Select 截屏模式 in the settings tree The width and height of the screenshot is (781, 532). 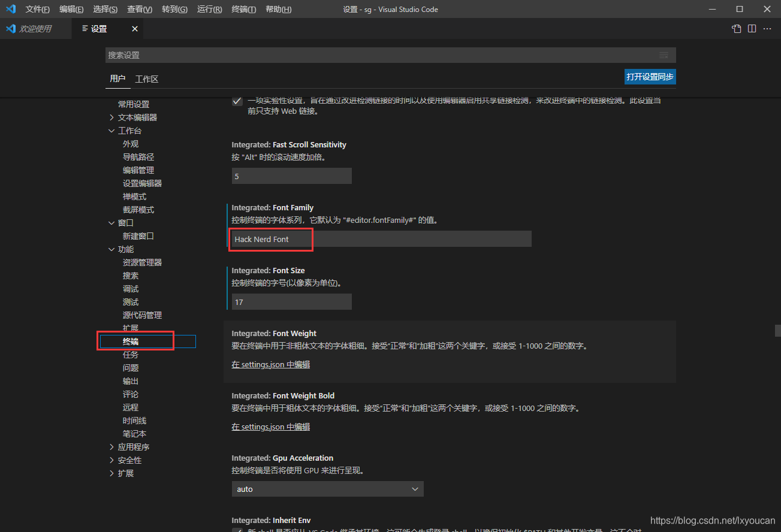point(138,210)
